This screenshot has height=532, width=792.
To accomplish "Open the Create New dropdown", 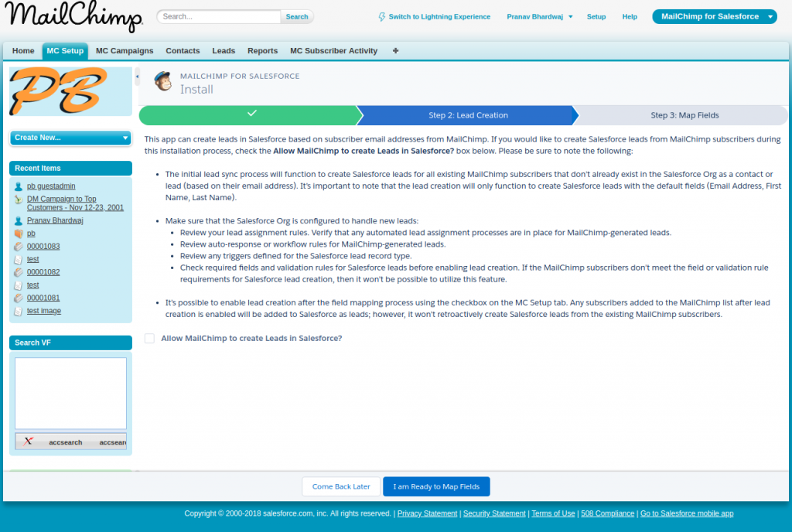I will tap(70, 138).
